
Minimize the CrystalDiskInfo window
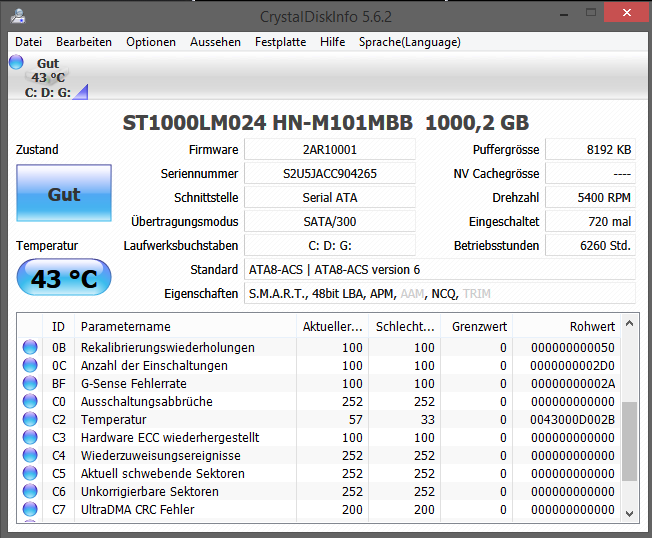coord(564,14)
